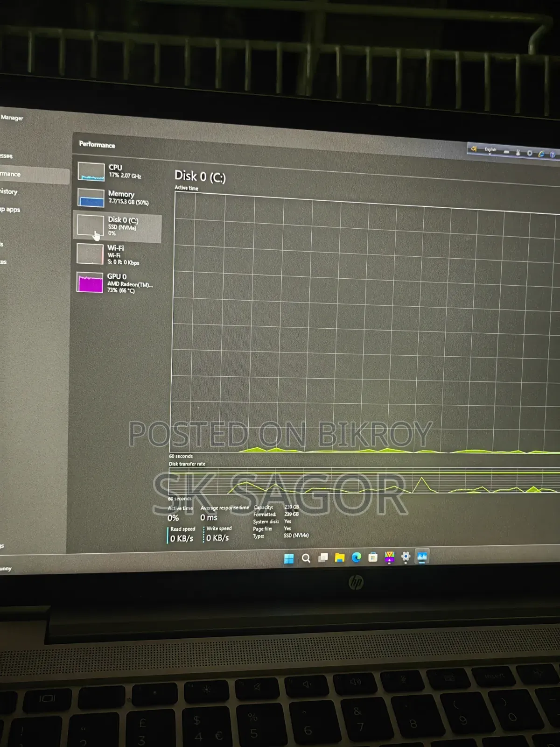Open Task View on the taskbar

pyautogui.click(x=323, y=557)
